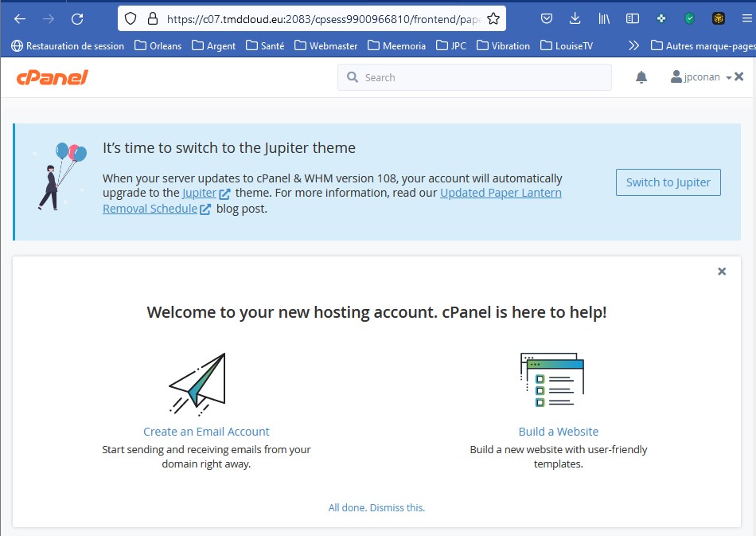
Task: Open the Firefox library icon
Action: click(x=604, y=18)
